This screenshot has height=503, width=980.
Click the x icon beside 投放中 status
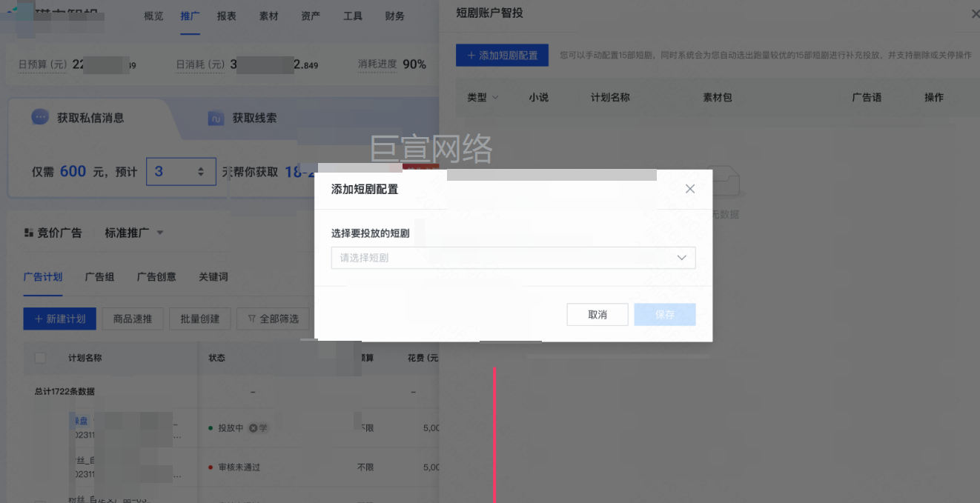(253, 428)
